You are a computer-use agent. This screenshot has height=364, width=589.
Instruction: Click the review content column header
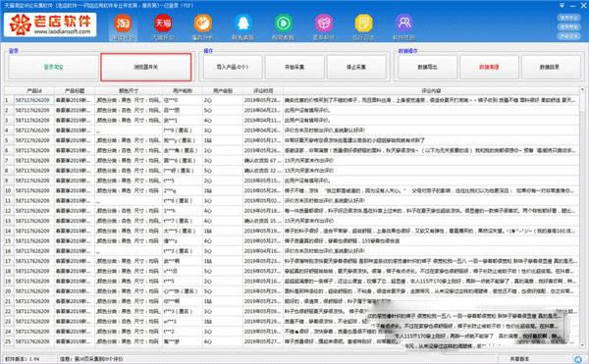pyautogui.click(x=431, y=91)
